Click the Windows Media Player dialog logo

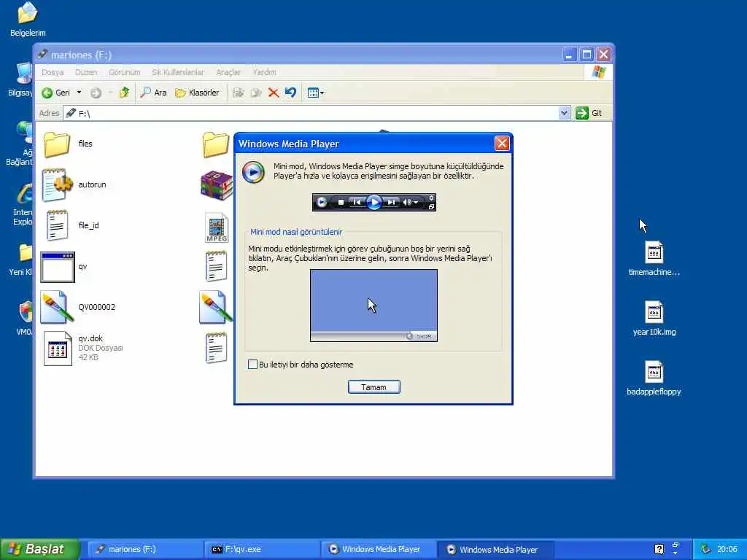(253, 172)
